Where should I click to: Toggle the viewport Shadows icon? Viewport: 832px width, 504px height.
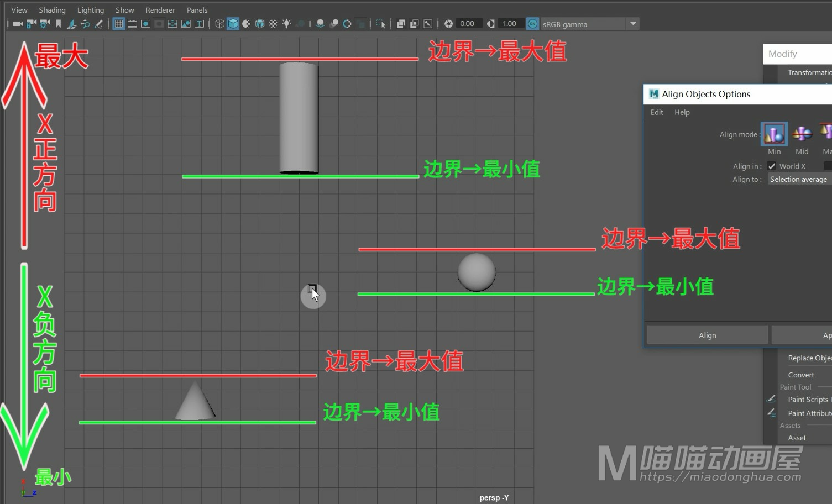pos(300,24)
